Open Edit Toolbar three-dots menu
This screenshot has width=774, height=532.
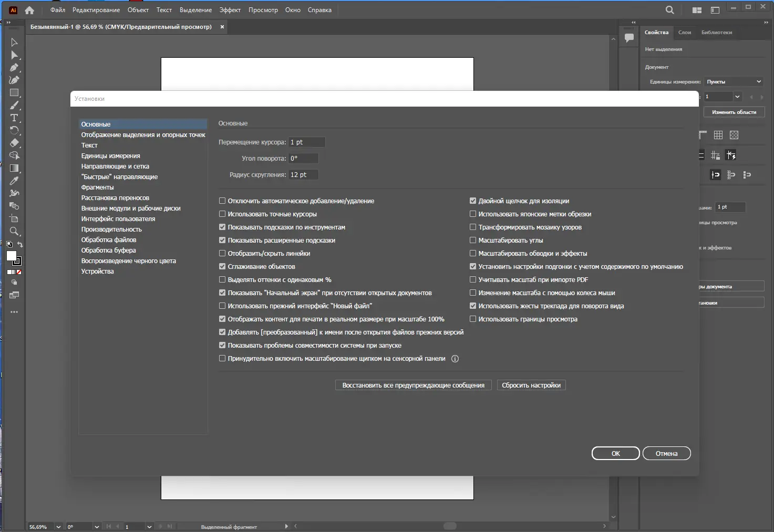(x=14, y=312)
